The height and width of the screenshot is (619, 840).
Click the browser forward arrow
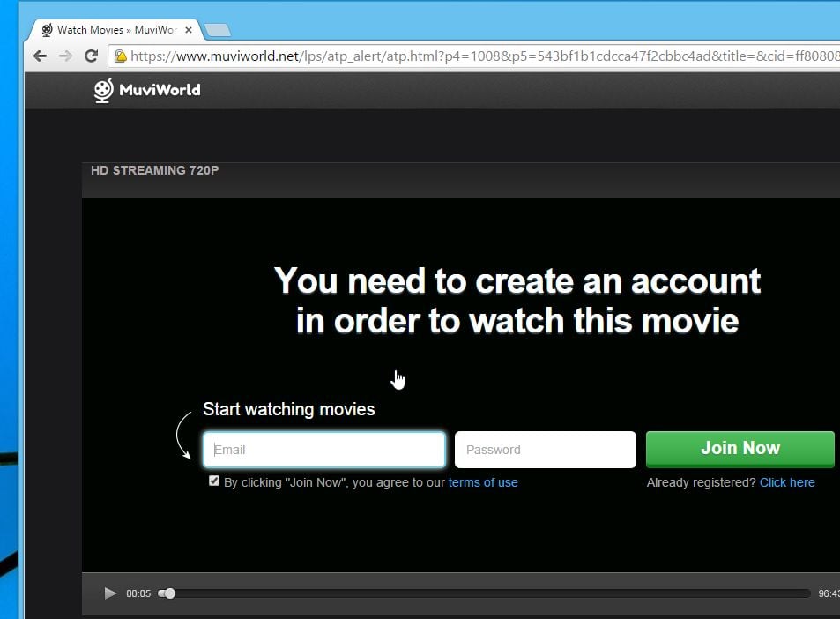click(65, 56)
